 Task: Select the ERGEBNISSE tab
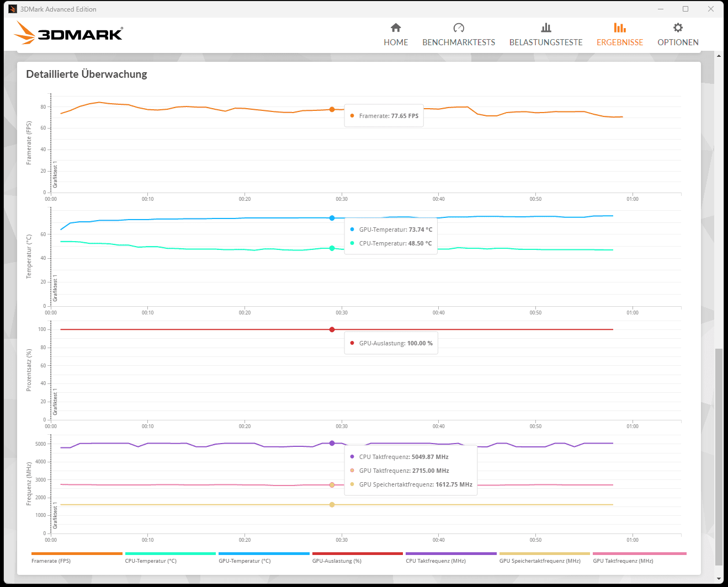[x=620, y=35]
